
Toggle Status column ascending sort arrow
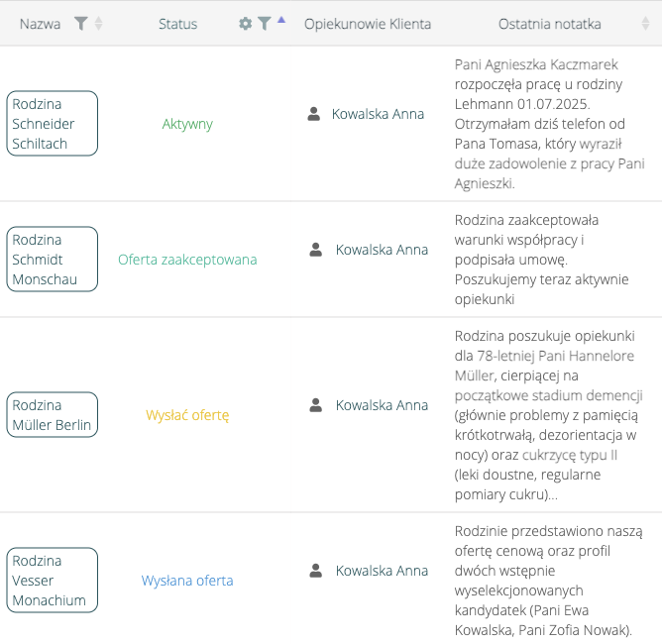[x=281, y=20]
